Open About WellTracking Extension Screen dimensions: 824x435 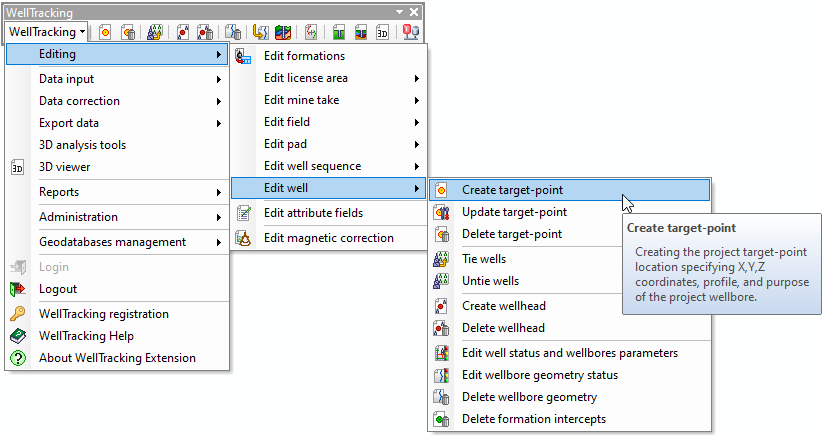(117, 358)
